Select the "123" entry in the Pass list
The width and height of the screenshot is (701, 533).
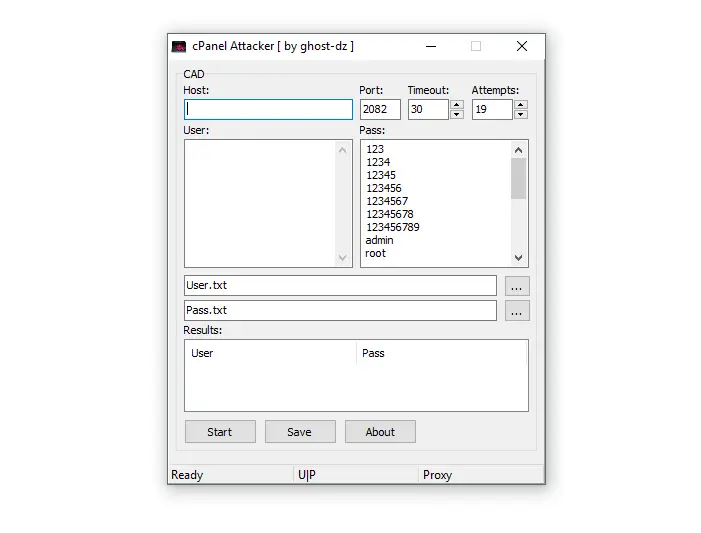pyautogui.click(x=375, y=149)
